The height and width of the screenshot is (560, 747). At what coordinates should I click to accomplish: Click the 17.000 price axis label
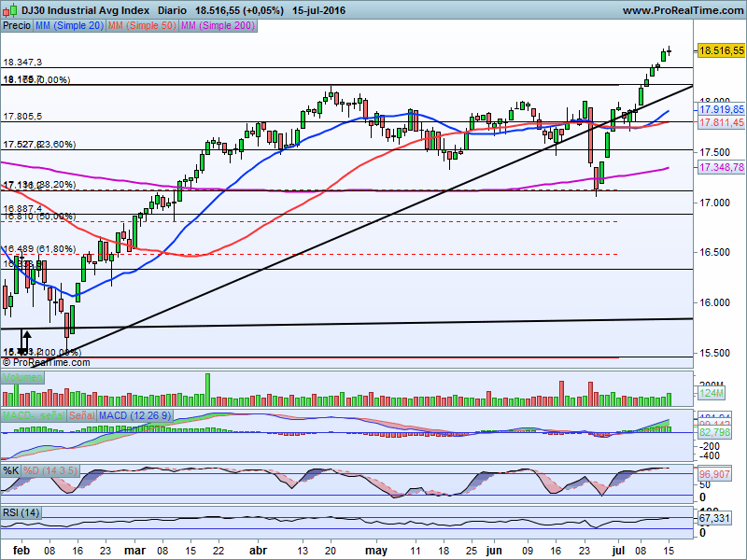tap(714, 203)
